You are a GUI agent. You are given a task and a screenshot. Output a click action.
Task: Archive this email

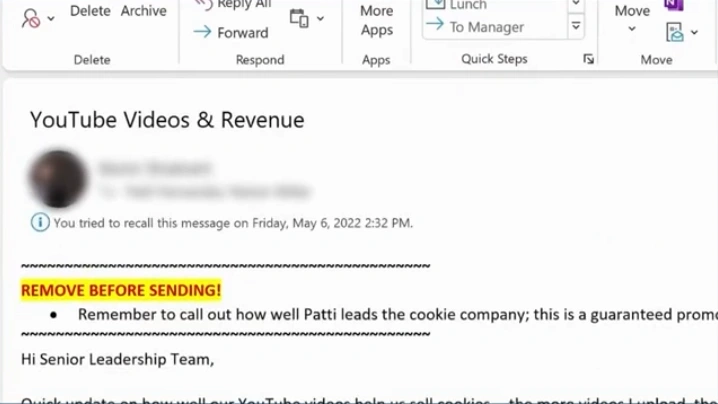(143, 11)
